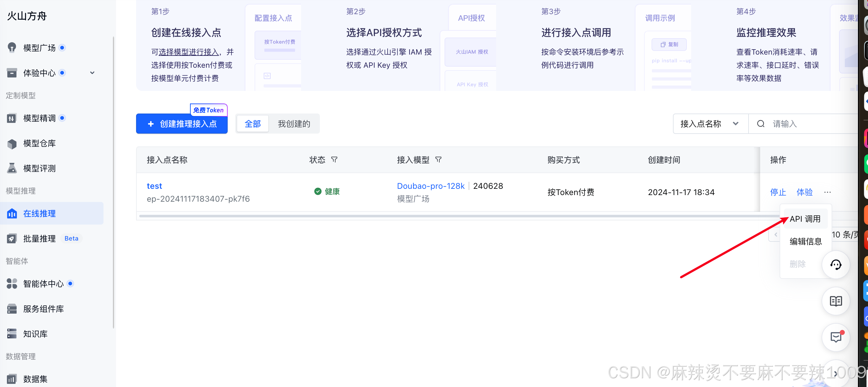Open the documentation book floating icon
This screenshot has width=868, height=387.
click(x=835, y=301)
